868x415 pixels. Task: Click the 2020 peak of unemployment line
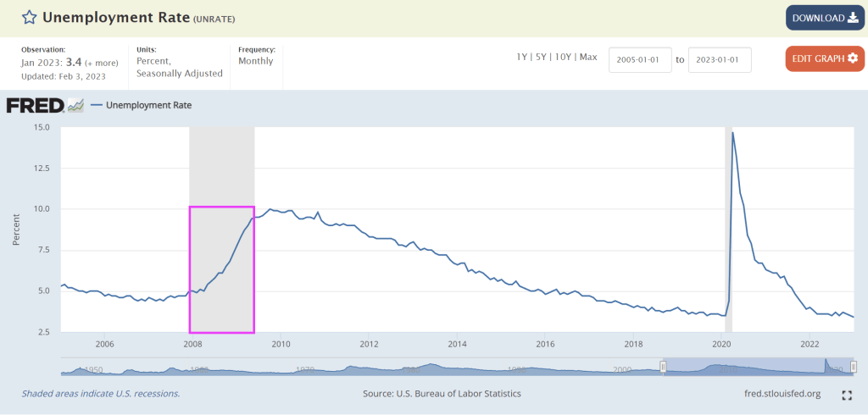(x=732, y=133)
